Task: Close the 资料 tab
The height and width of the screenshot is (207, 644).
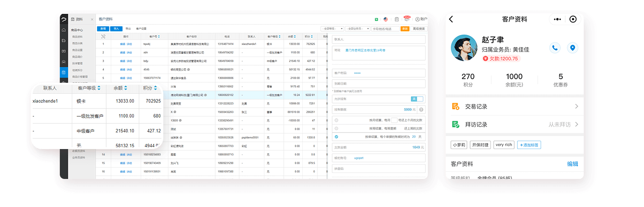Action: [x=92, y=19]
